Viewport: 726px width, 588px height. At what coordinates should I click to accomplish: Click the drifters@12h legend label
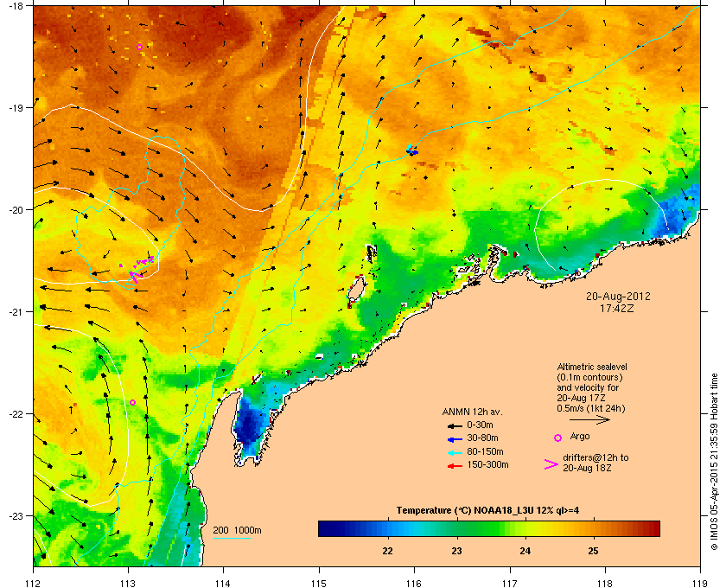[x=595, y=463]
